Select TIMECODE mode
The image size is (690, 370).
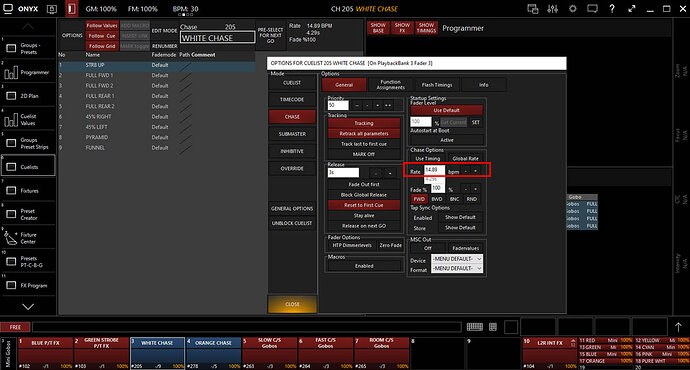pos(292,99)
